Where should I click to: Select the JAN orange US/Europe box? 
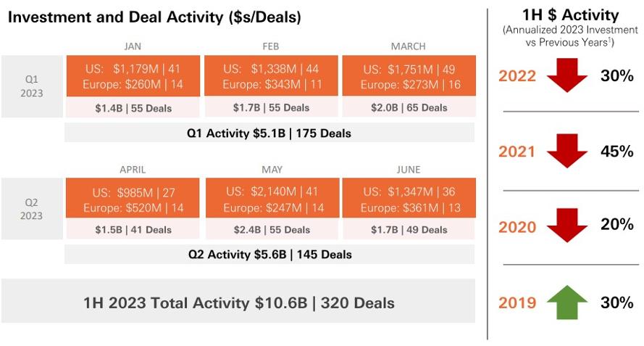(x=133, y=76)
